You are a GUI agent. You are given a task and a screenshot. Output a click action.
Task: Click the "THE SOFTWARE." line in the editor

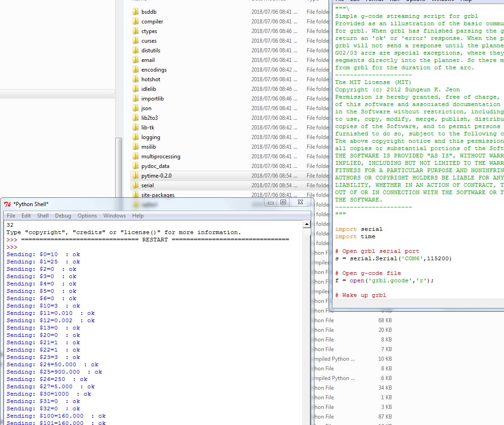pyautogui.click(x=358, y=200)
